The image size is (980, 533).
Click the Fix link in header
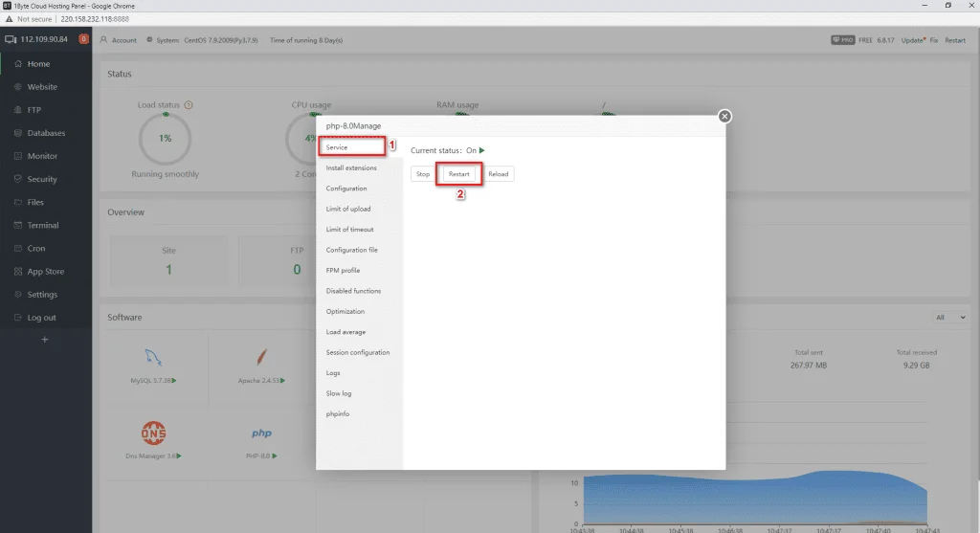934,40
